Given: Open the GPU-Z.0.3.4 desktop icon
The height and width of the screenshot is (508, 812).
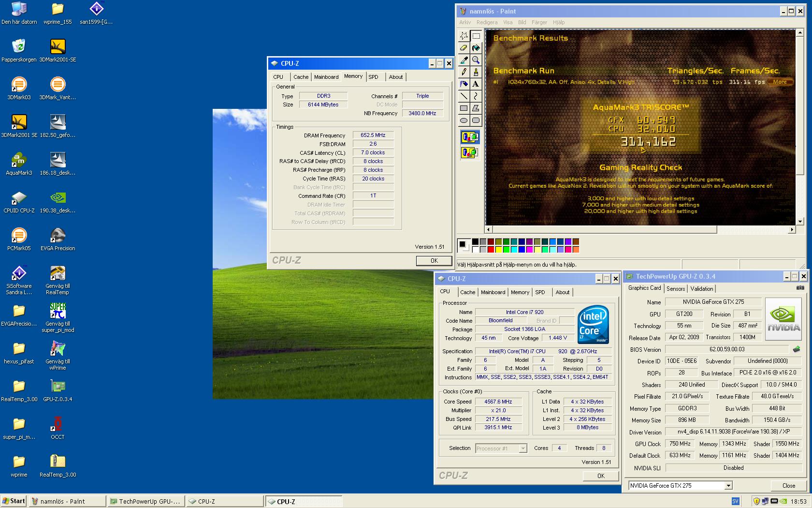Looking at the screenshot, I should 58,390.
